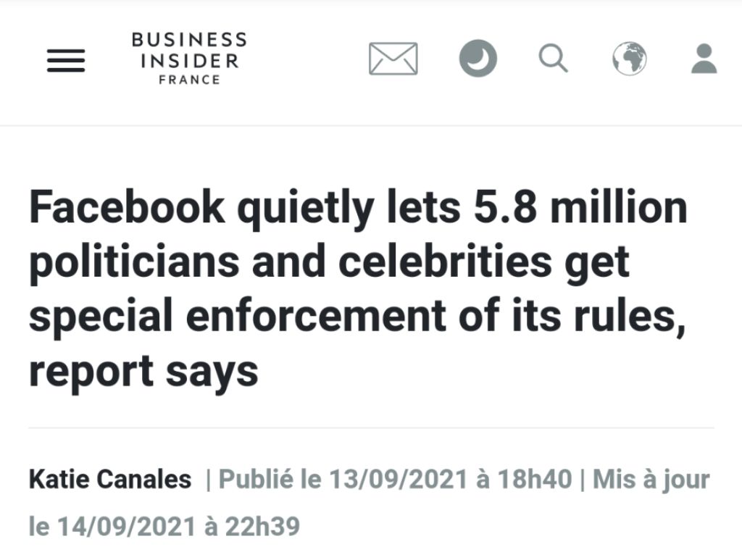Image resolution: width=742 pixels, height=560 pixels.
Task: Open author Katie Canales' page
Action: [x=110, y=480]
